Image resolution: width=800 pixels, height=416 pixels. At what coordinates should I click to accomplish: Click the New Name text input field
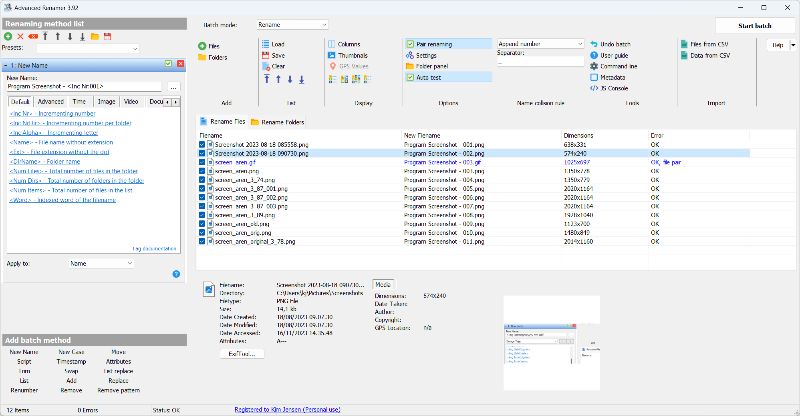(86, 88)
